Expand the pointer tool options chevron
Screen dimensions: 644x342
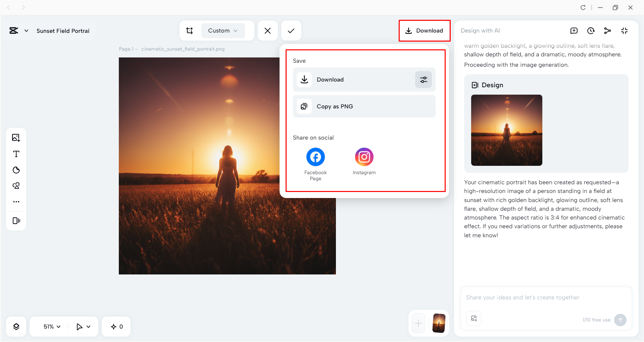89,327
